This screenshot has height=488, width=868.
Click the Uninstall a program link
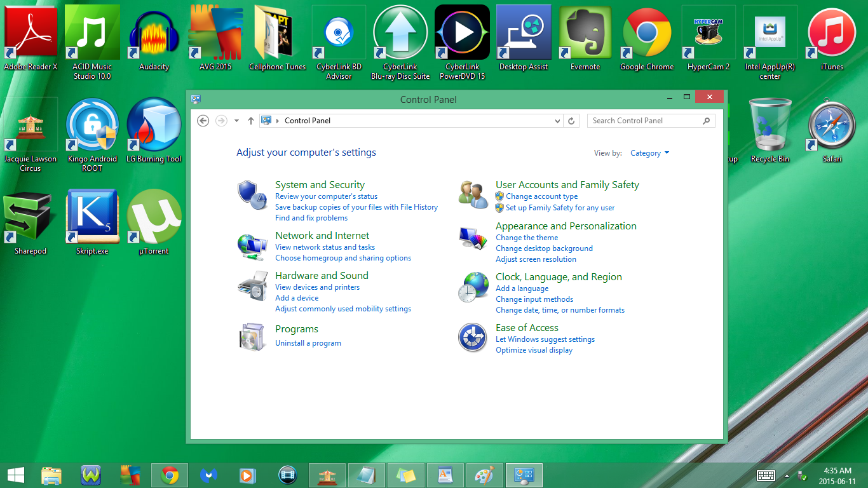point(308,343)
